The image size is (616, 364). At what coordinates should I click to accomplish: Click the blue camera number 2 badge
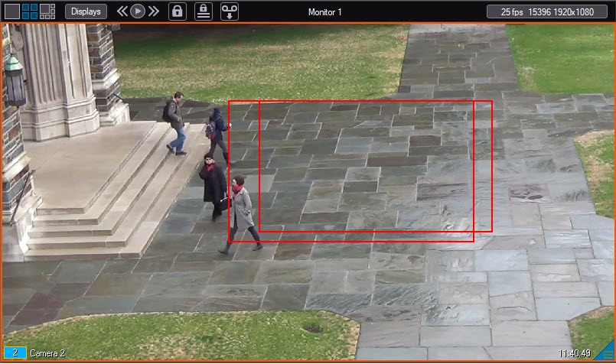click(x=15, y=353)
